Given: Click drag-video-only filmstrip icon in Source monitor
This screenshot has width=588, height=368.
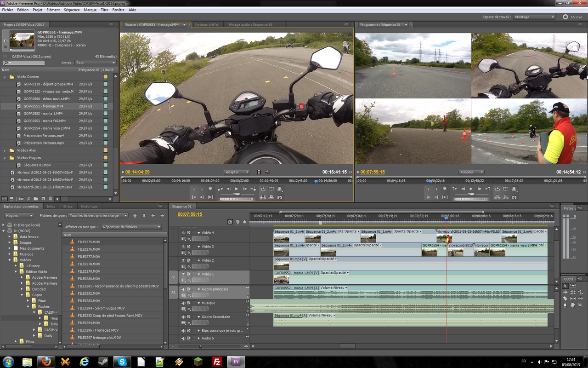Looking at the screenshot, I should coord(259,172).
